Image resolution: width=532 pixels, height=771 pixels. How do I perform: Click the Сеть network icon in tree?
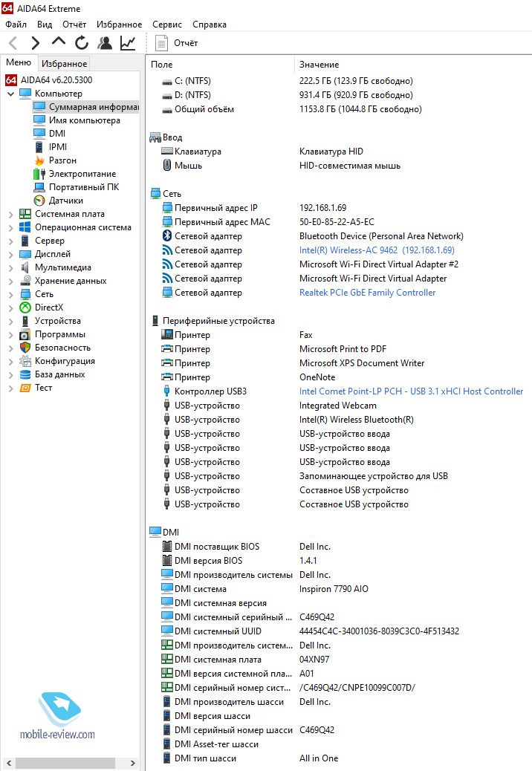point(25,294)
